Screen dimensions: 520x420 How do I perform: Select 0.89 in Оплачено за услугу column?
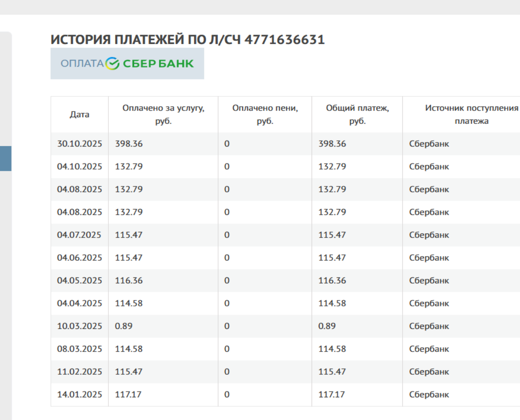(x=124, y=326)
